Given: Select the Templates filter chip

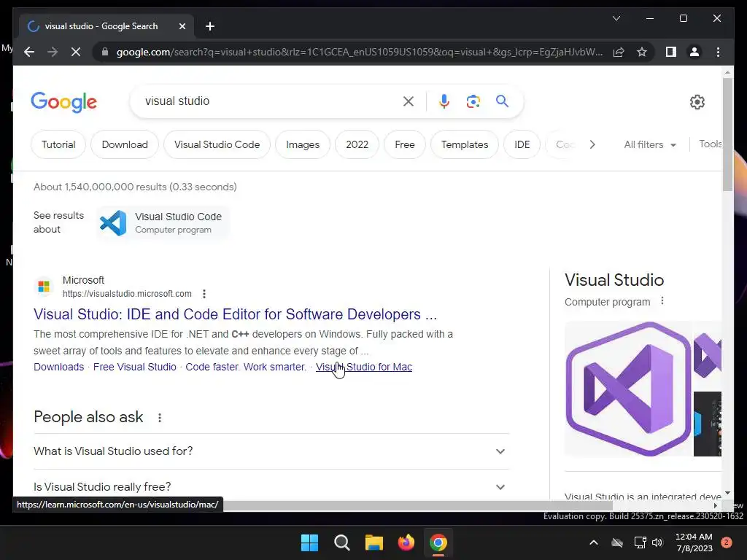Looking at the screenshot, I should 465,144.
